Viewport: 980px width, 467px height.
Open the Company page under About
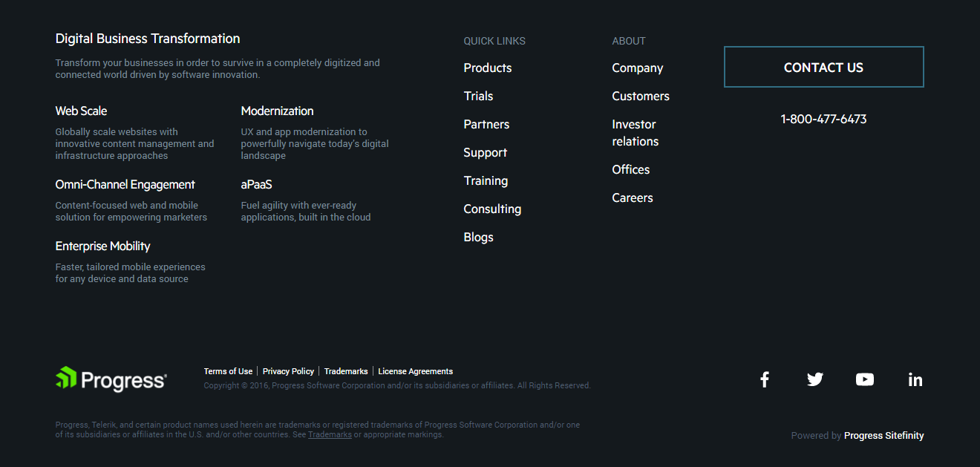pyautogui.click(x=637, y=68)
